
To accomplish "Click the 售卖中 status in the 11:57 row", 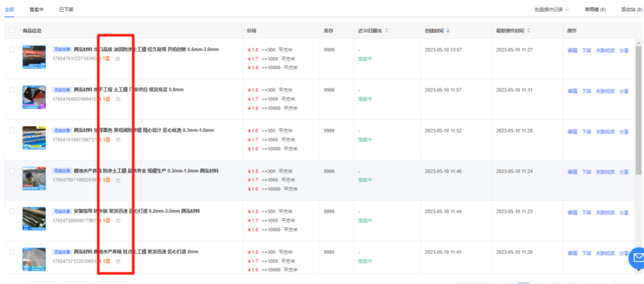I will coord(365,99).
